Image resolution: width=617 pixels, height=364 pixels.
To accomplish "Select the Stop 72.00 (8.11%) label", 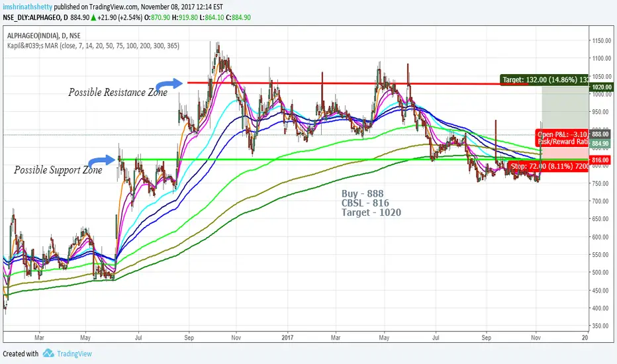I will [549, 167].
